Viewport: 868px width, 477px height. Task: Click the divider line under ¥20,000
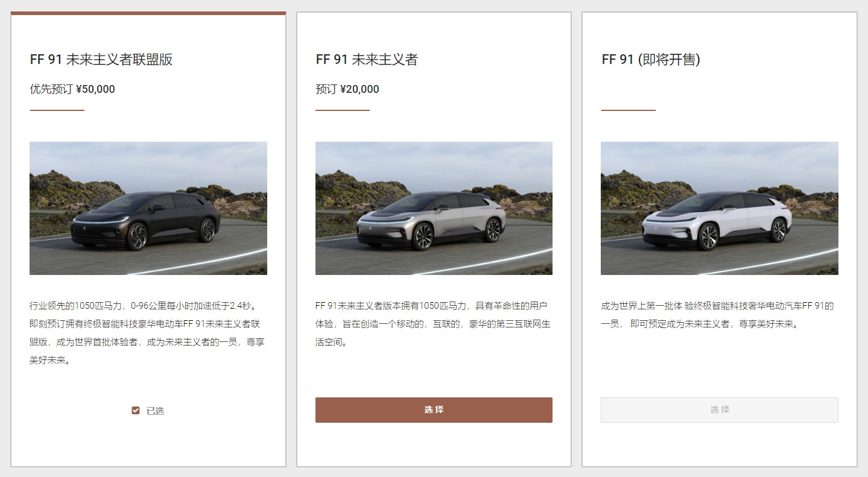pyautogui.click(x=343, y=110)
